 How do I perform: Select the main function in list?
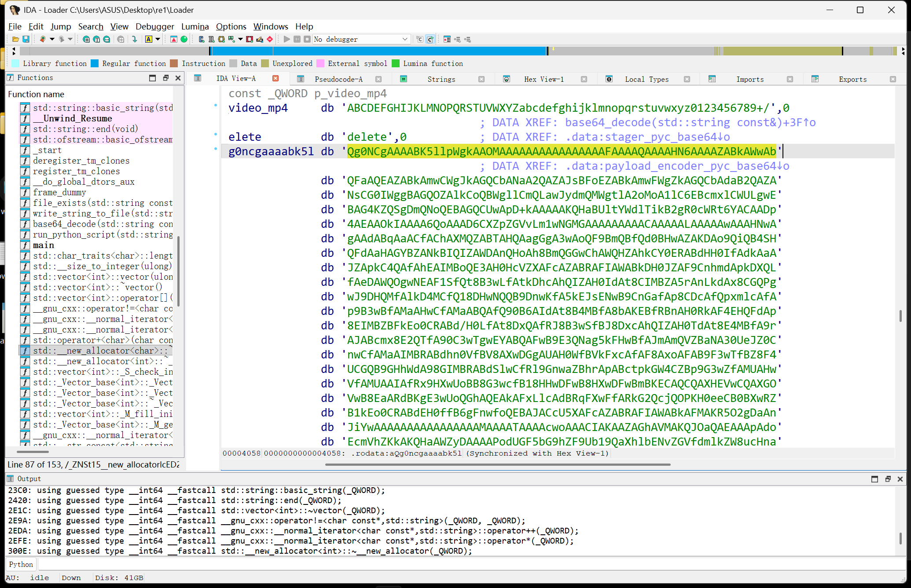pos(44,245)
